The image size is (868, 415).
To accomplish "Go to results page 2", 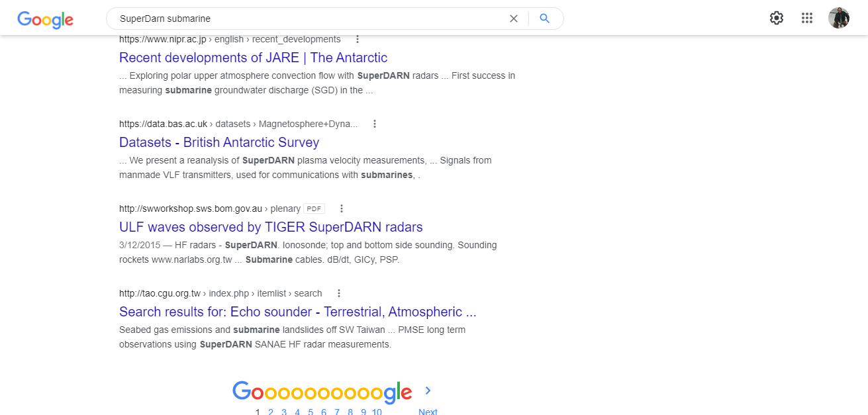I will coord(271,412).
